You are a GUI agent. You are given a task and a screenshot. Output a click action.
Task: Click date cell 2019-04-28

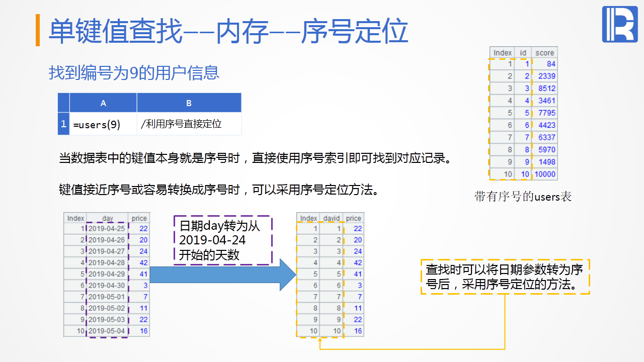point(107,262)
